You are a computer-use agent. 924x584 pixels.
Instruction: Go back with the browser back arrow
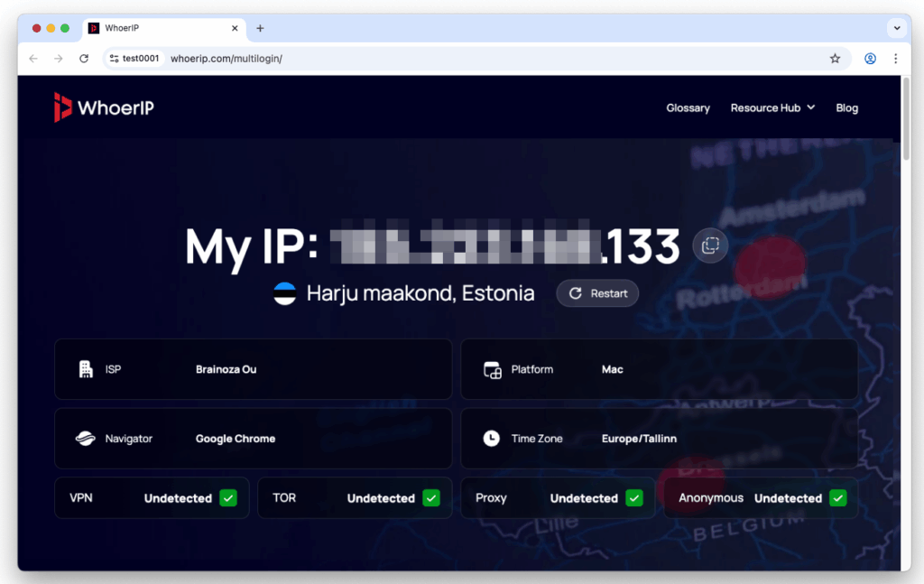[x=33, y=59]
